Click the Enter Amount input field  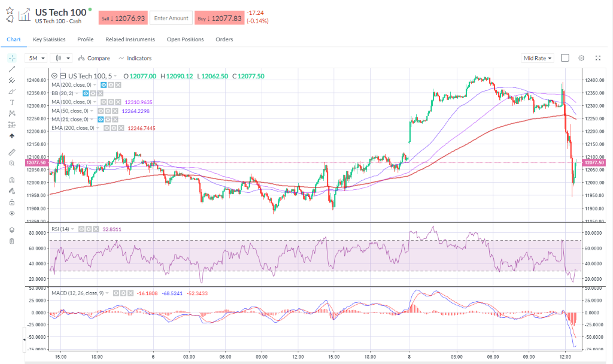click(171, 19)
